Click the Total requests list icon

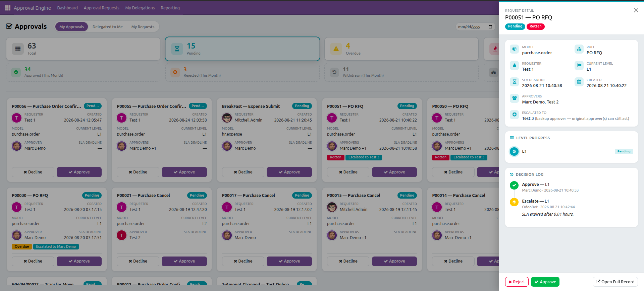pos(18,49)
